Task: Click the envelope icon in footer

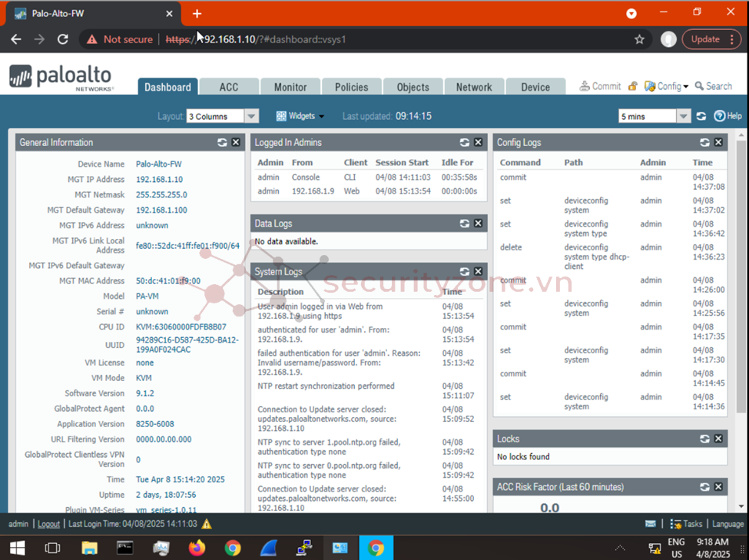Action: (651, 524)
